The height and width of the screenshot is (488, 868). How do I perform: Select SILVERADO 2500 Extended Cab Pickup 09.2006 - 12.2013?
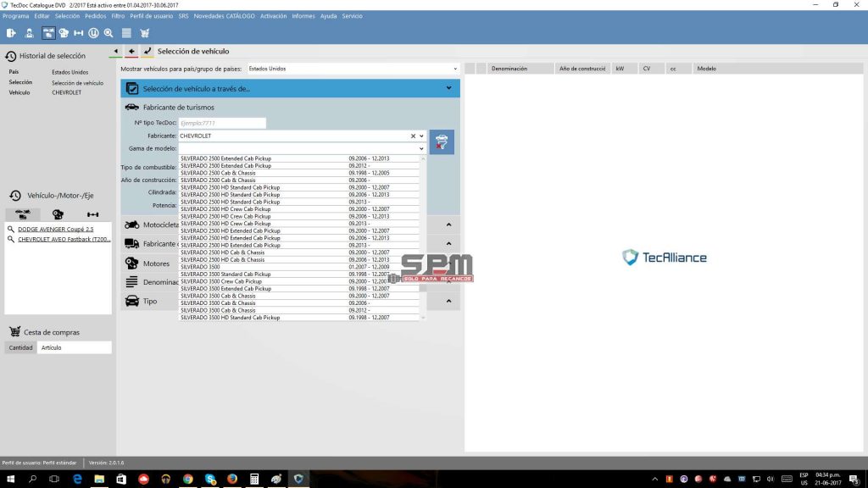[299, 158]
